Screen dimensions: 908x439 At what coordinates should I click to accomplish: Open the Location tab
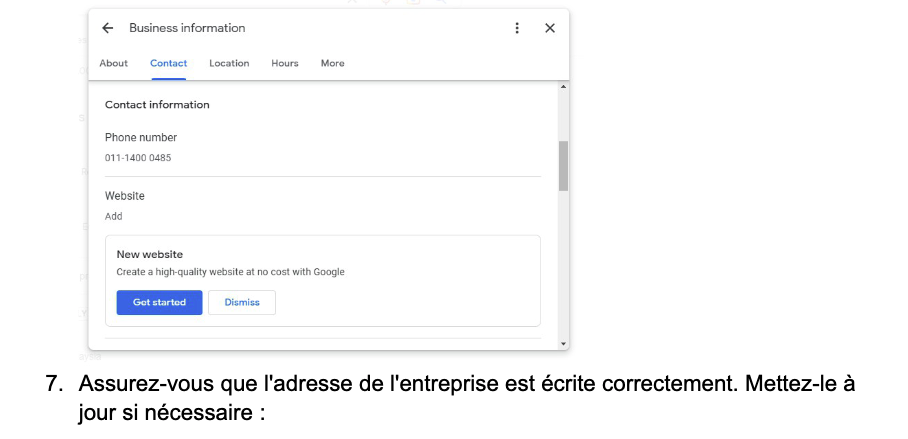pyautogui.click(x=229, y=63)
